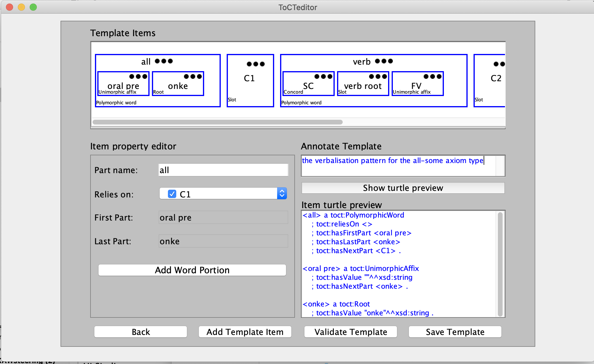Click Add Template Item

click(x=245, y=332)
